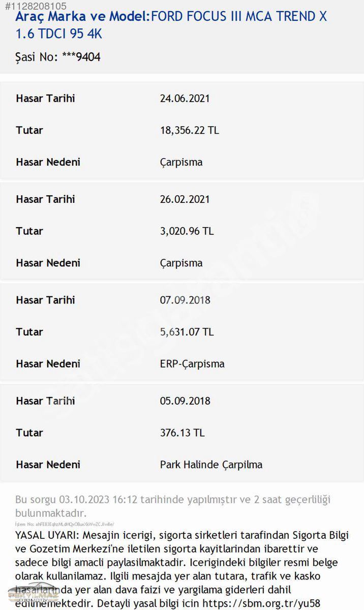This screenshot has height=610, width=364.
Task: Click the Şasi No ***9404 text
Action: click(x=58, y=56)
